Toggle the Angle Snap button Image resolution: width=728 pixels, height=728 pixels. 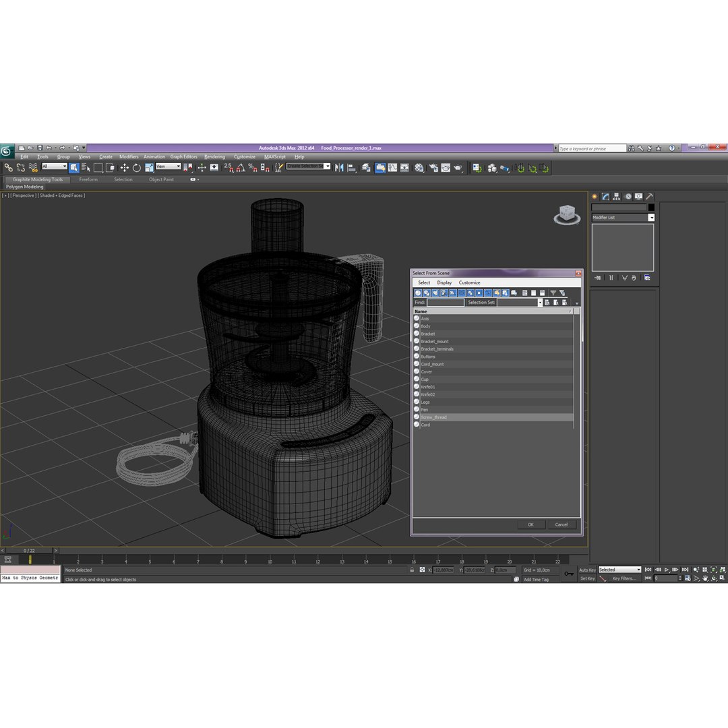click(241, 168)
